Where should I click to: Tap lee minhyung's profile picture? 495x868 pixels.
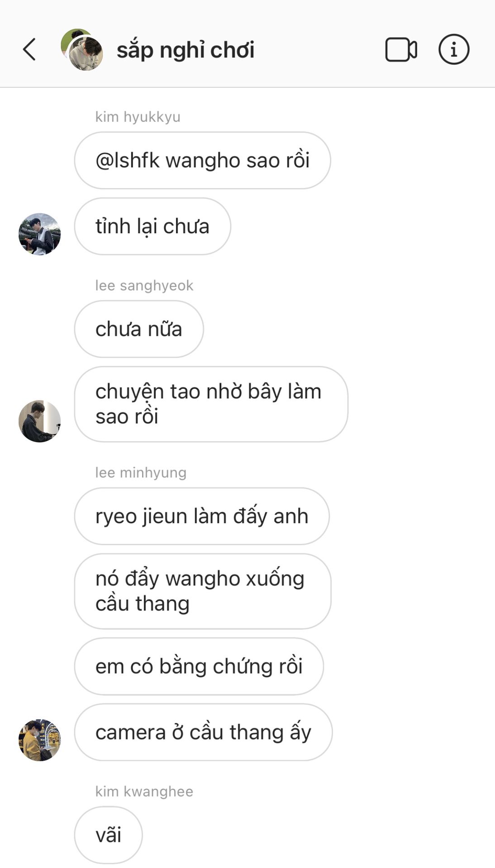tap(39, 740)
